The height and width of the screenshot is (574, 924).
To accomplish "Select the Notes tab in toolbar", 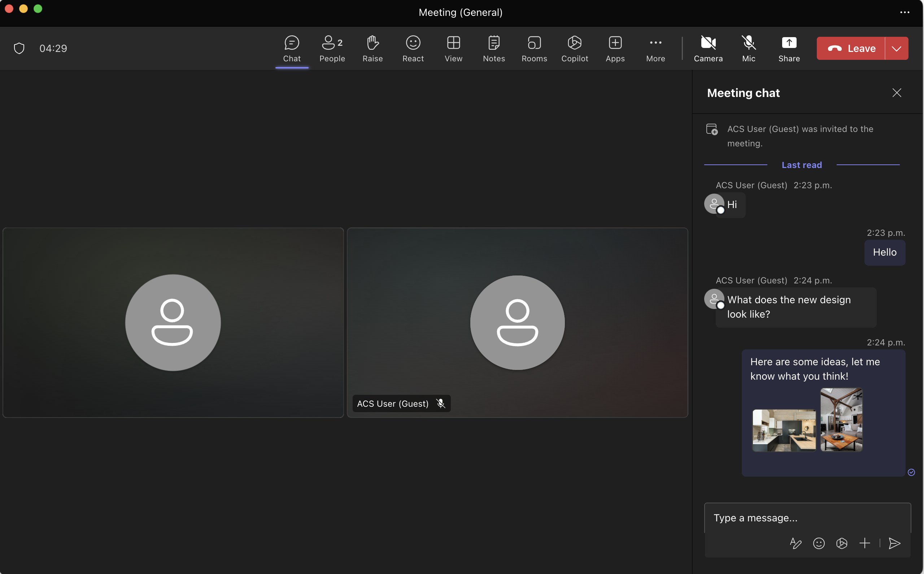I will point(494,48).
